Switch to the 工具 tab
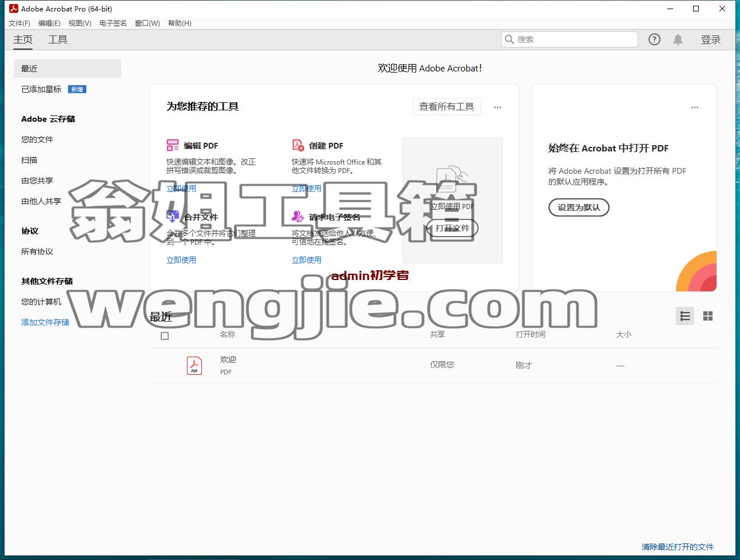This screenshot has height=560, width=740. click(58, 39)
